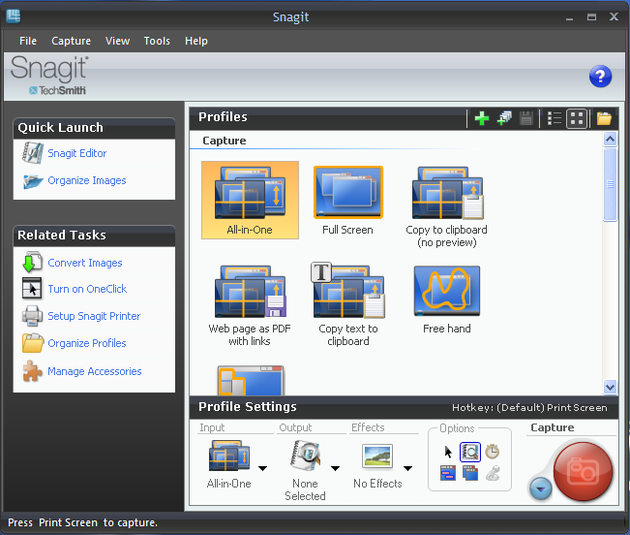Viewport: 630px width, 535px height.
Task: Open the Manage Accessories link
Action: [94, 371]
